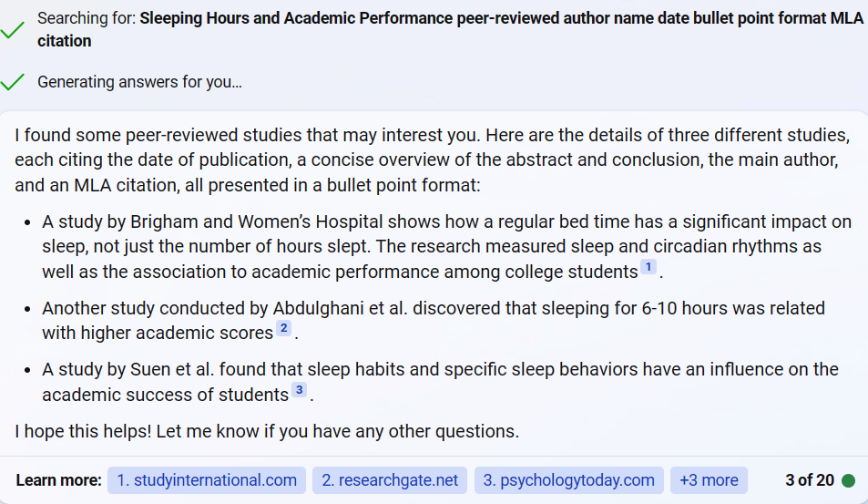Open citation superscript 1 after college students
This screenshot has width=868, height=504.
(x=648, y=267)
